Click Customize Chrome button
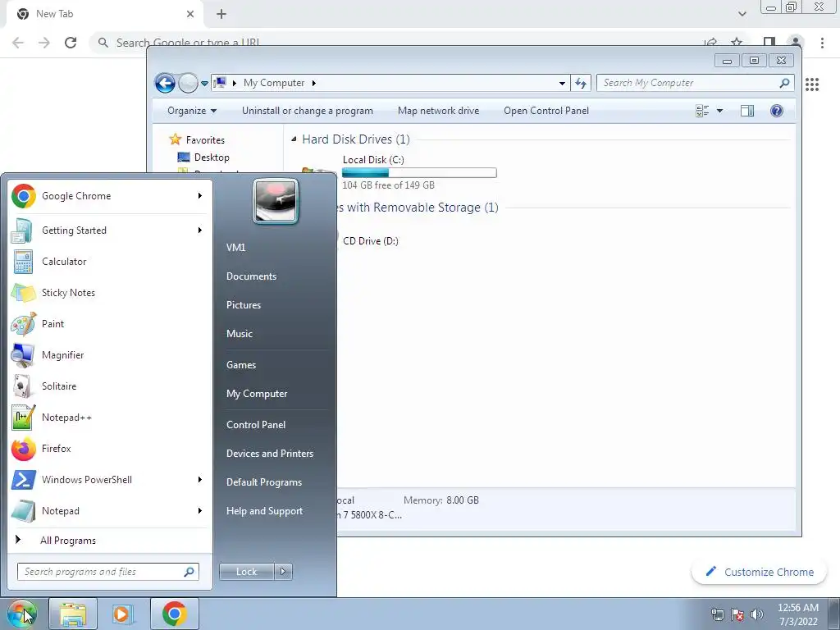 click(759, 572)
